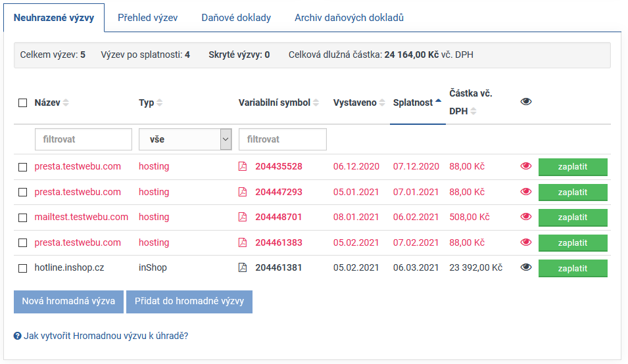Check the mailtest.testwebu.com row checkbox

(x=23, y=217)
